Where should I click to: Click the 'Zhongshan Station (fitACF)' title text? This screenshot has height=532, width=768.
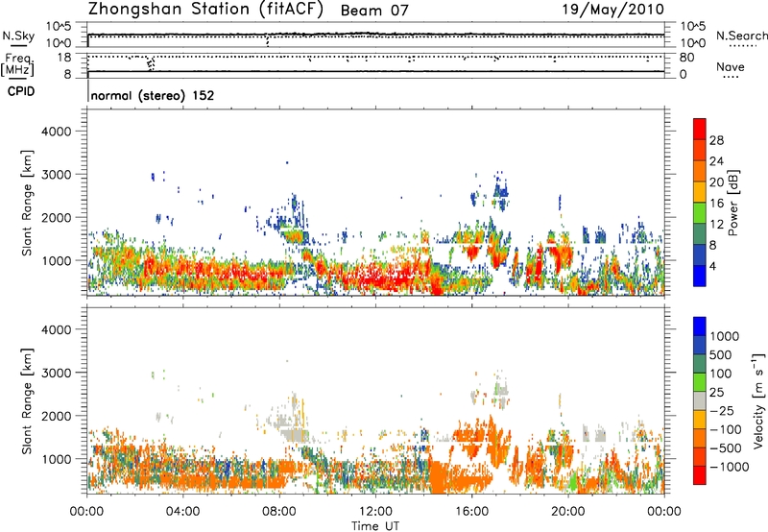coord(206,10)
